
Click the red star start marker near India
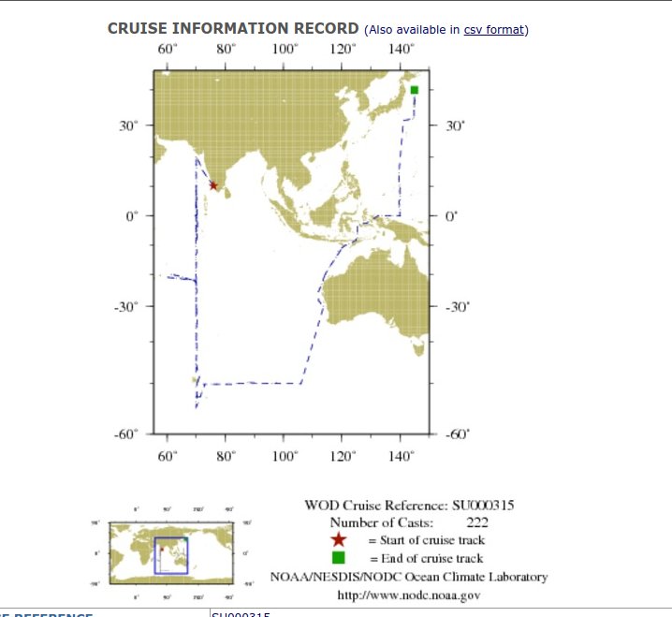pyautogui.click(x=213, y=185)
